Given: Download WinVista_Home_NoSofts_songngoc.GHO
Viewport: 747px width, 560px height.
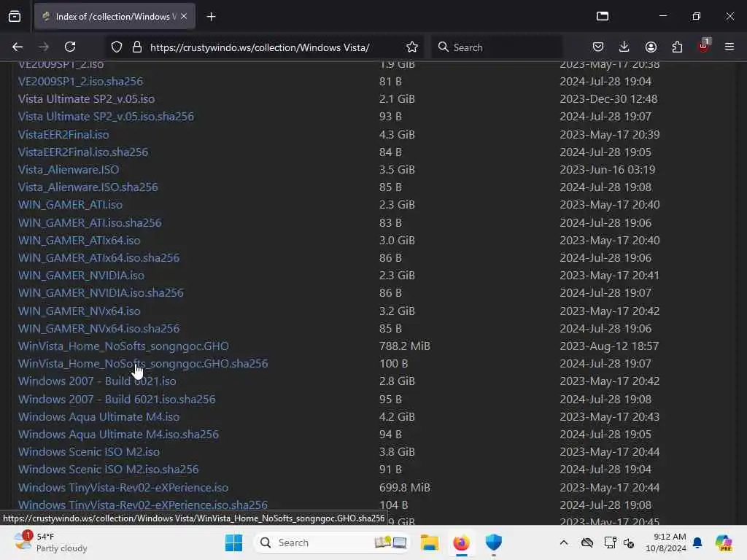Looking at the screenshot, I should coord(123,346).
